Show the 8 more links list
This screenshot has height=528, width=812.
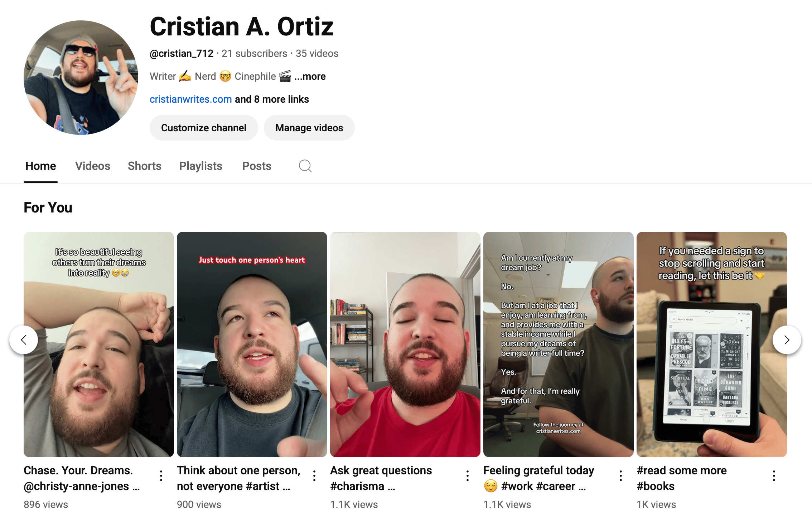272,99
